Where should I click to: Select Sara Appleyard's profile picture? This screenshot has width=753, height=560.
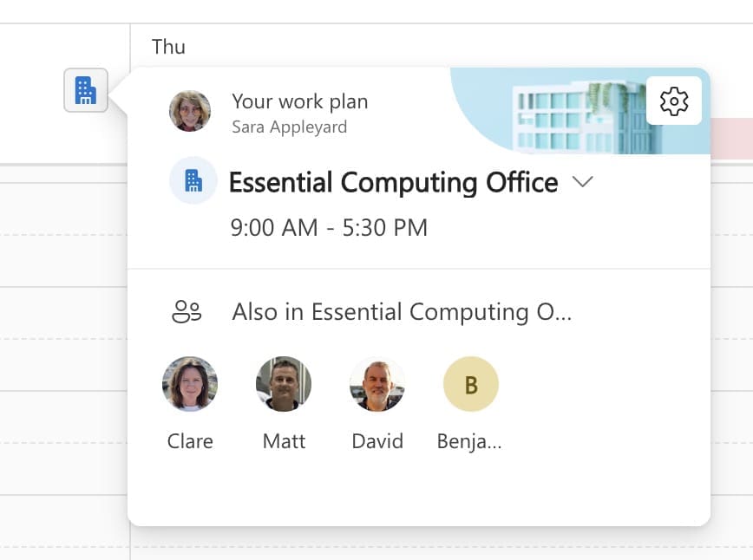click(x=192, y=111)
